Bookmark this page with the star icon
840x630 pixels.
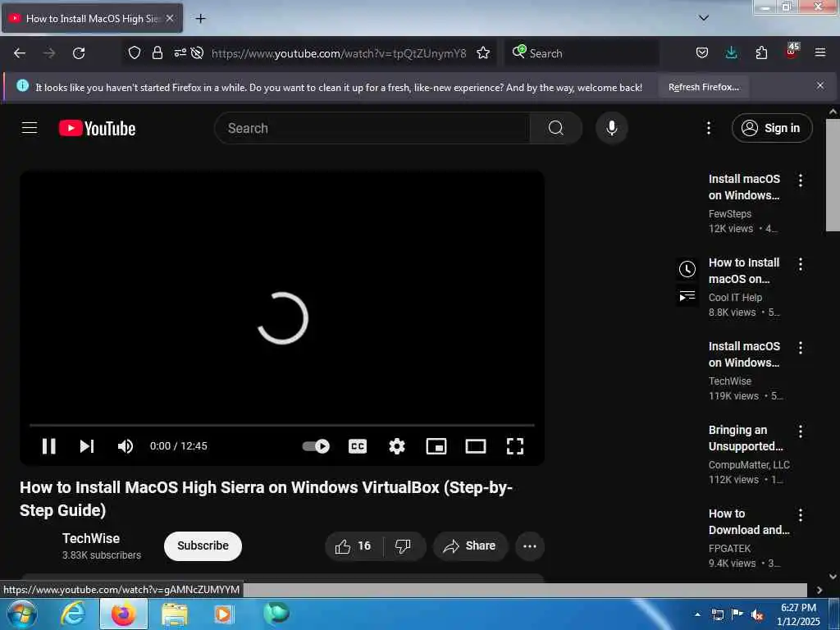point(483,52)
